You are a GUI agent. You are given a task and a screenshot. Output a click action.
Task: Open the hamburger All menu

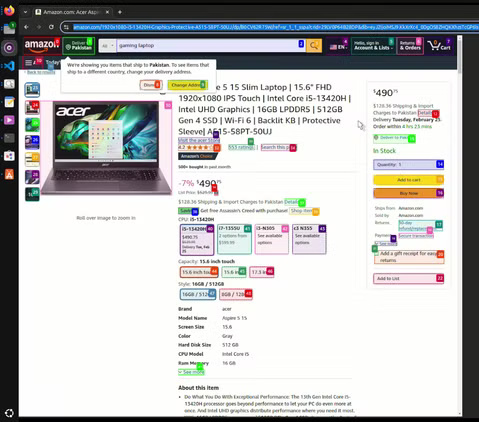point(33,62)
